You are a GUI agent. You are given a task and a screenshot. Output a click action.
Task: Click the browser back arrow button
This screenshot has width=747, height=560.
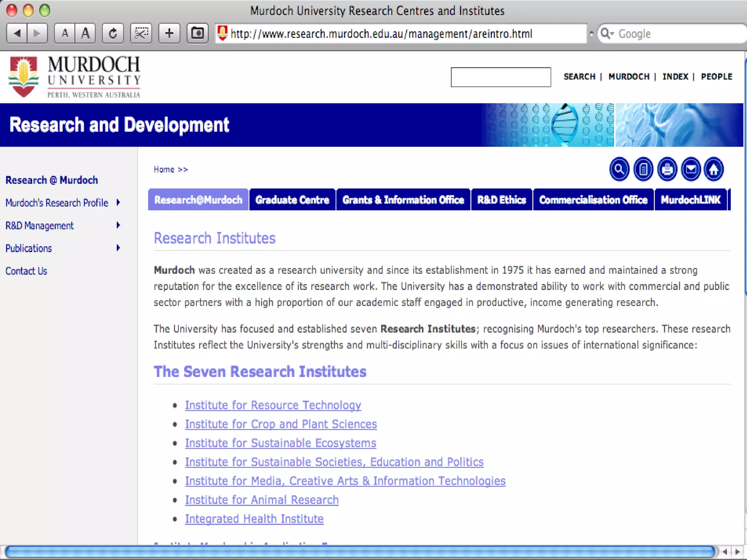17,34
